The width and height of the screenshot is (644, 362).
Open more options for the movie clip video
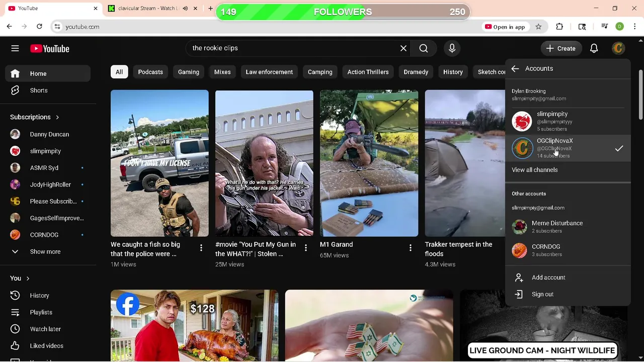point(306,248)
